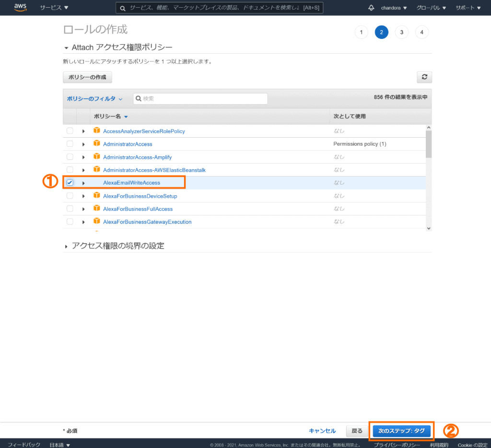The image size is (491, 448).
Task: Check the AccessAnalyzerServiceRolePolicy checkbox
Action: (70, 130)
